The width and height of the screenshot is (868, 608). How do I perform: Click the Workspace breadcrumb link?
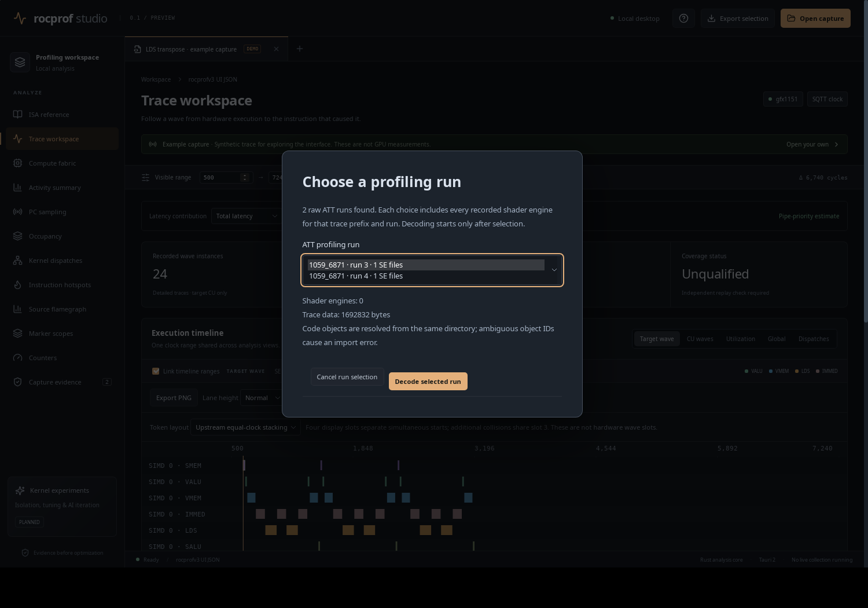tap(156, 79)
